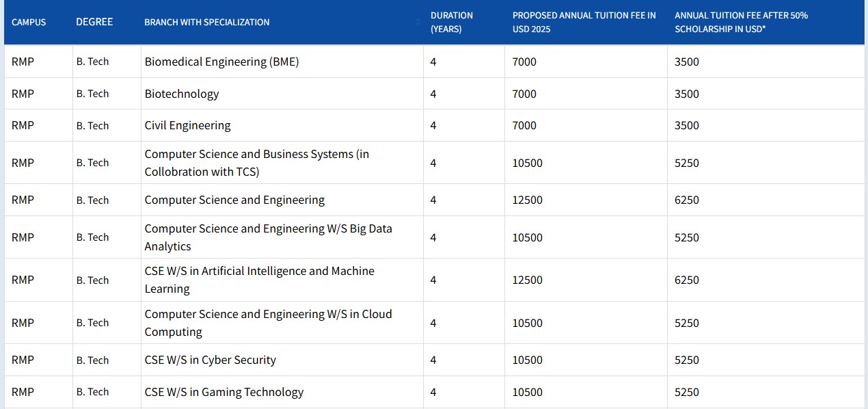
Task: Select 3500 scholarship fee in Biomedical row
Action: pos(687,62)
